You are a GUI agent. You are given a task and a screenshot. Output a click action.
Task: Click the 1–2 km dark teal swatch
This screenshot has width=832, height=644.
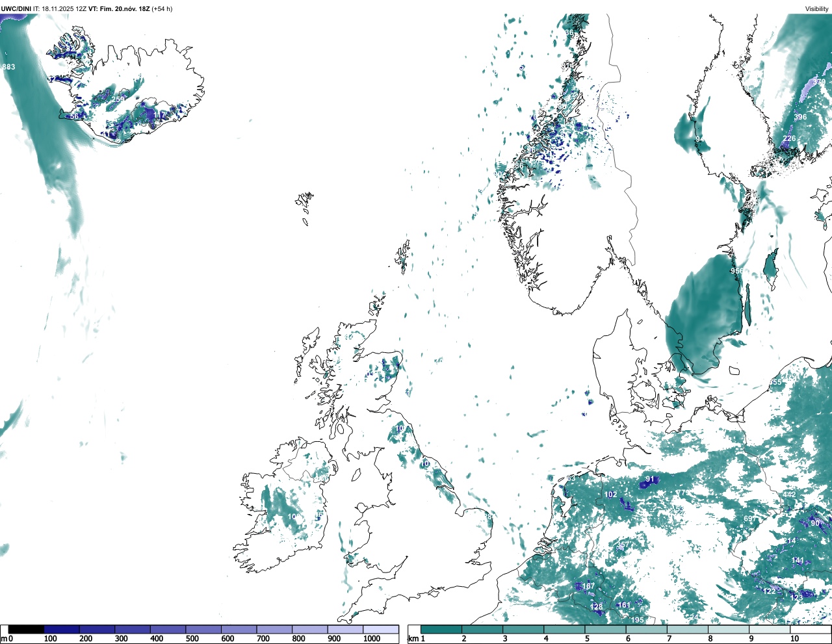tap(441, 629)
